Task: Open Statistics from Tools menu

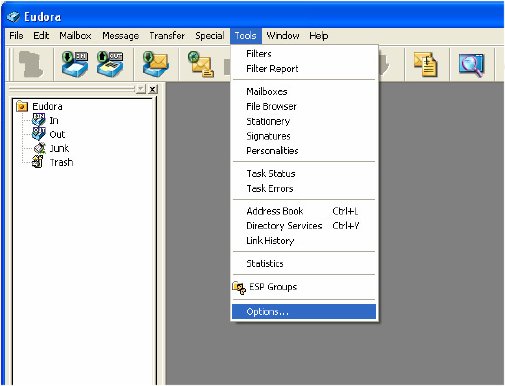Action: pos(304,264)
